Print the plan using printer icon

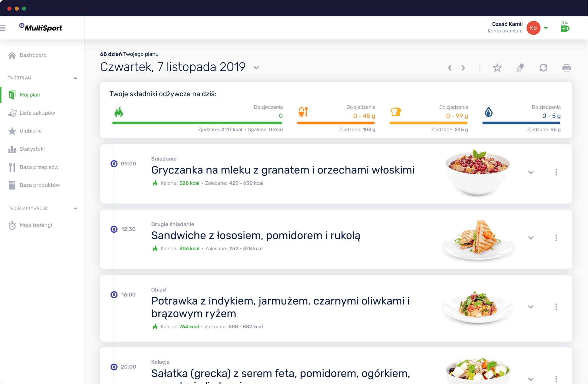pos(566,68)
